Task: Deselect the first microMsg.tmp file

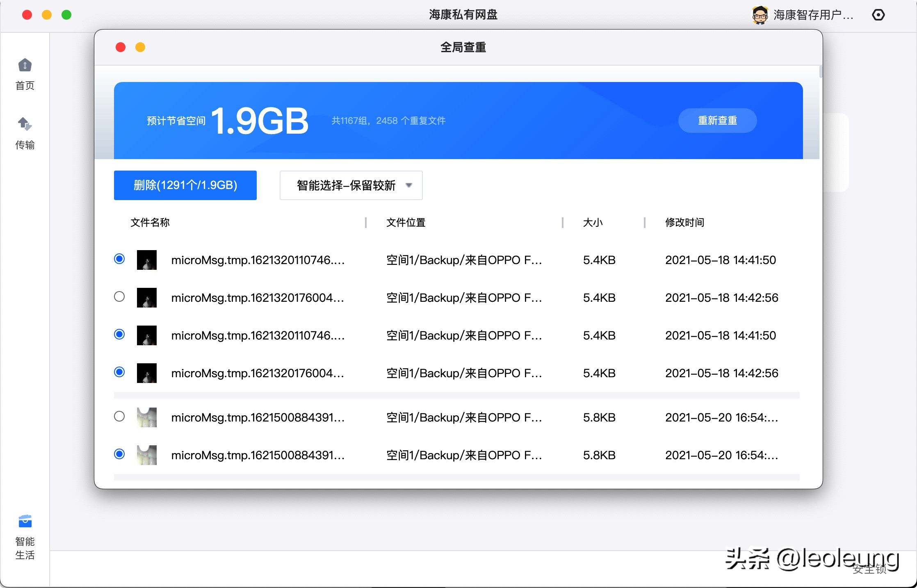Action: click(x=119, y=259)
